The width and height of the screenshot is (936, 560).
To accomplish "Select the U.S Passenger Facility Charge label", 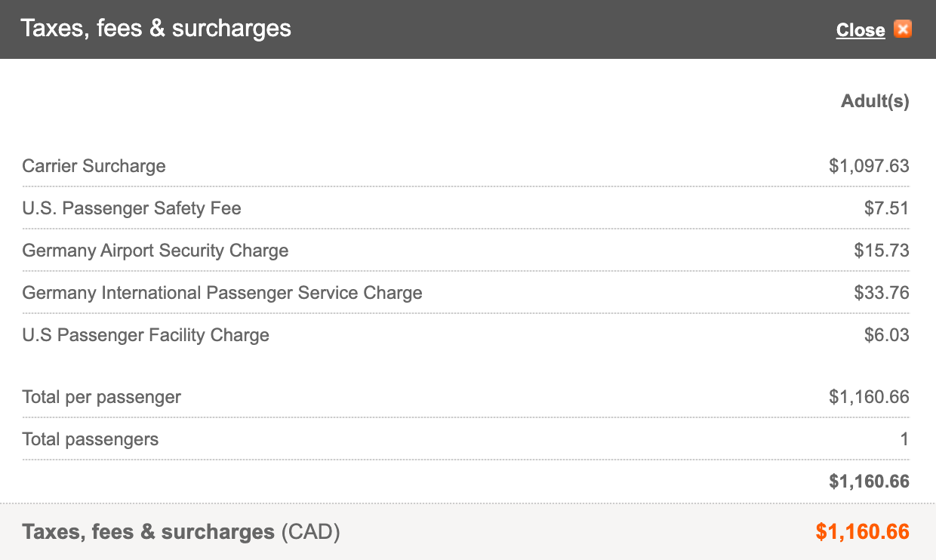I will [x=146, y=335].
